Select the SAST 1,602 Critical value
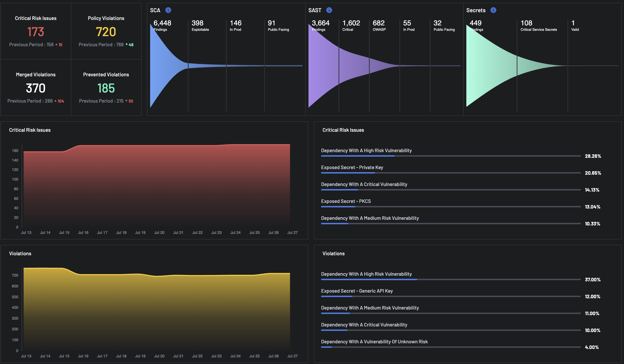 (351, 23)
